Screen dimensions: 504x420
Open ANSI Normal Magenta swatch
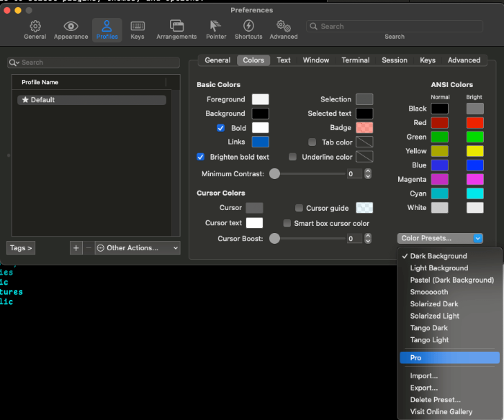coord(440,180)
